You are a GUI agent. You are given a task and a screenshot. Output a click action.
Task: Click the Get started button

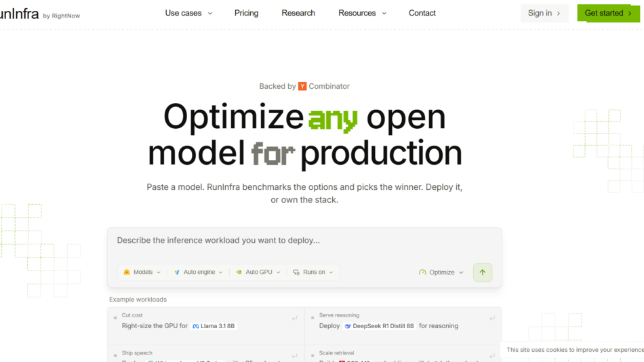pos(608,13)
